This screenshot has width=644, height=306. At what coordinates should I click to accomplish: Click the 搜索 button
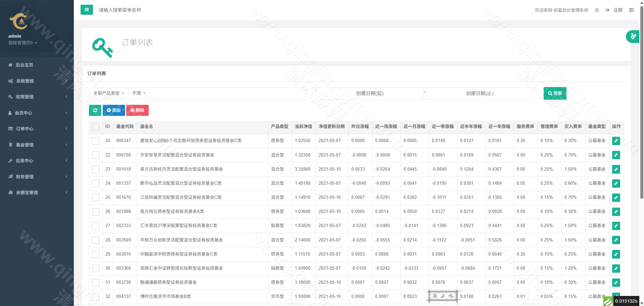coord(555,93)
